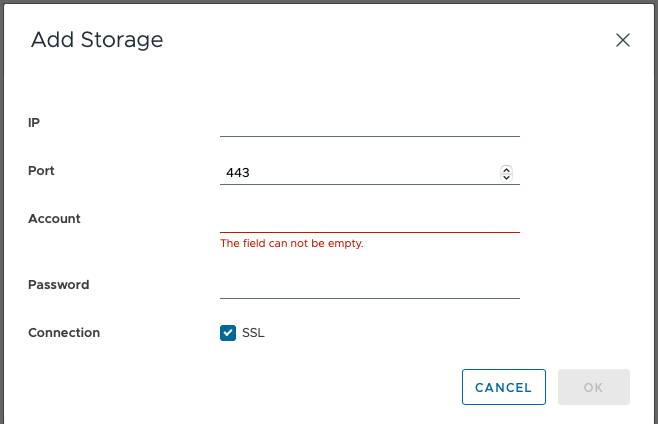Click the Port spinner control icon
This screenshot has width=658, height=424.
pyautogui.click(x=506, y=173)
